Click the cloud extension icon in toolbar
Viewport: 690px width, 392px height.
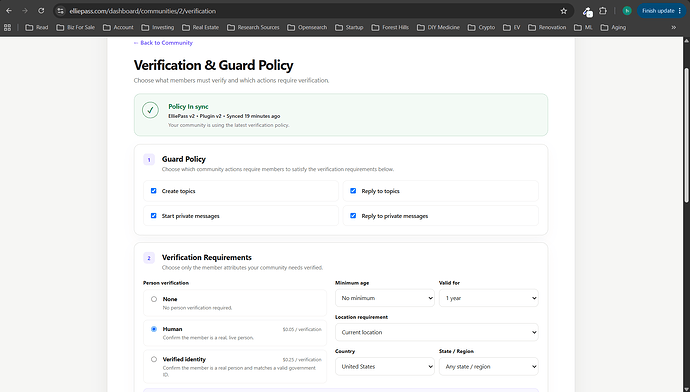[x=587, y=11]
